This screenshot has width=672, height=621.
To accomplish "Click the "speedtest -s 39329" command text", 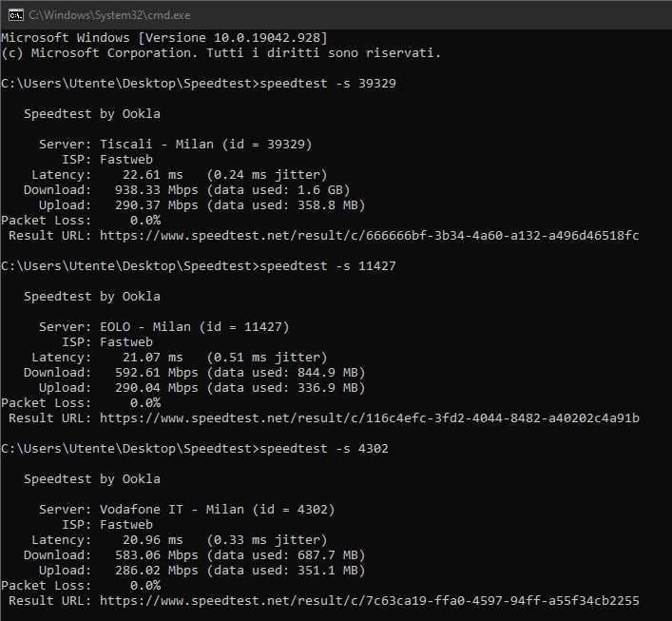I will 327,83.
